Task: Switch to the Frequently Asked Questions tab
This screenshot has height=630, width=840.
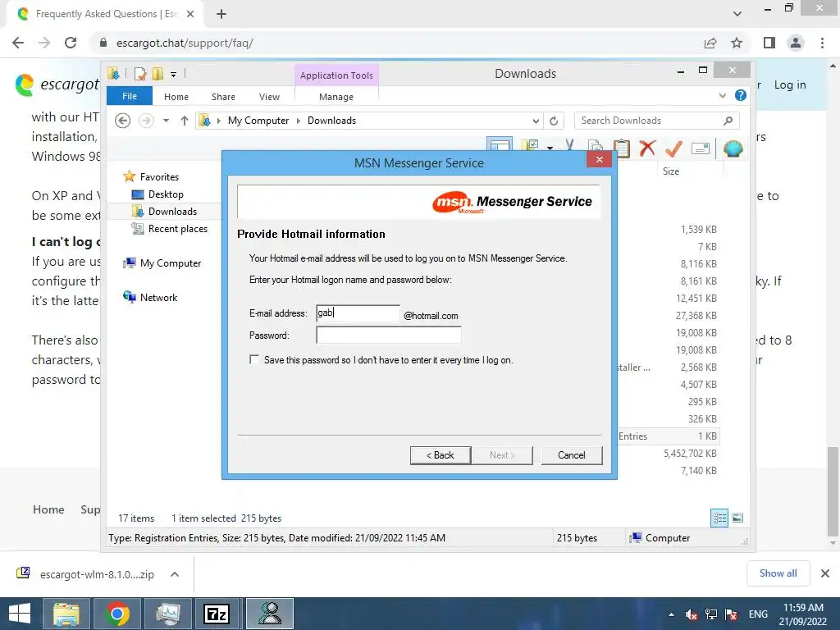Action: coord(104,14)
